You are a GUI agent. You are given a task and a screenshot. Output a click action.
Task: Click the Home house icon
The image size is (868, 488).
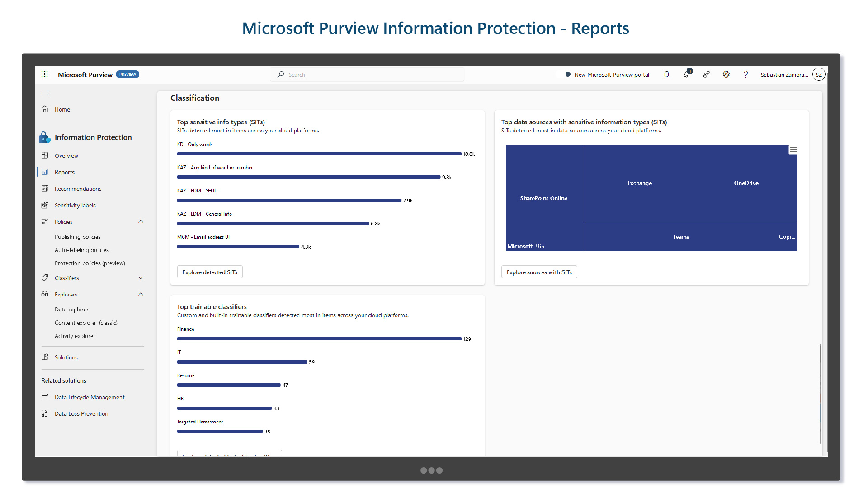[x=45, y=109]
